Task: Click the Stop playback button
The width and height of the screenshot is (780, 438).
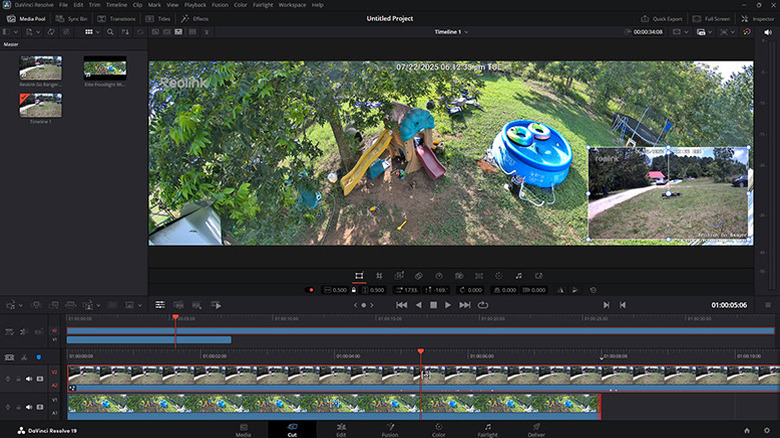Action: point(433,304)
